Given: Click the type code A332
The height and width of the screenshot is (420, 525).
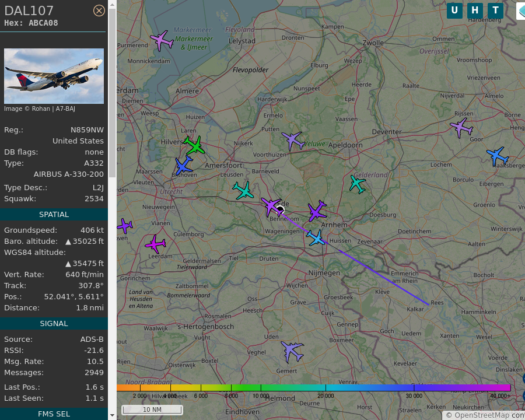Looking at the screenshot, I should [x=94, y=163].
